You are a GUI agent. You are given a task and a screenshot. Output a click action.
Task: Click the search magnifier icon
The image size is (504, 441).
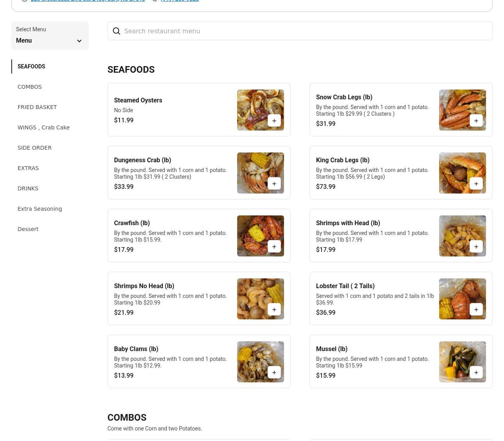116,31
